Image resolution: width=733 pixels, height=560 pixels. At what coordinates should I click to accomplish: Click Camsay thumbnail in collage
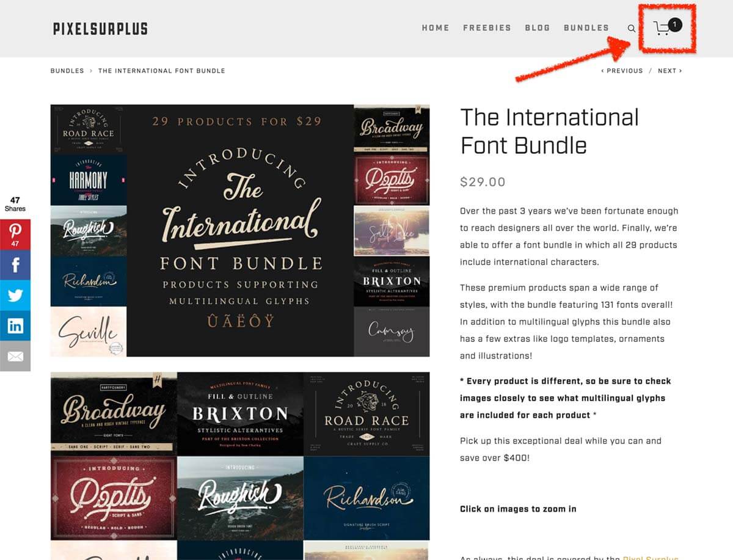coord(392,332)
